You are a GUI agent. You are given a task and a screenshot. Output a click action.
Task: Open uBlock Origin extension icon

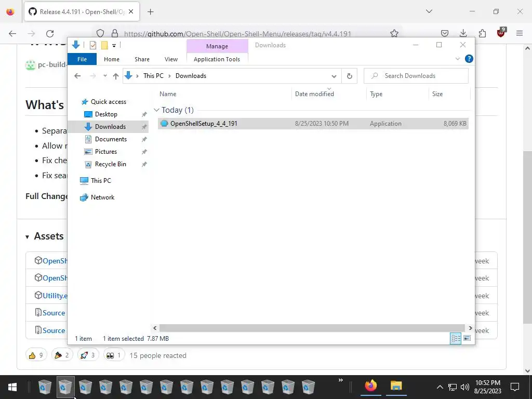[x=501, y=33]
